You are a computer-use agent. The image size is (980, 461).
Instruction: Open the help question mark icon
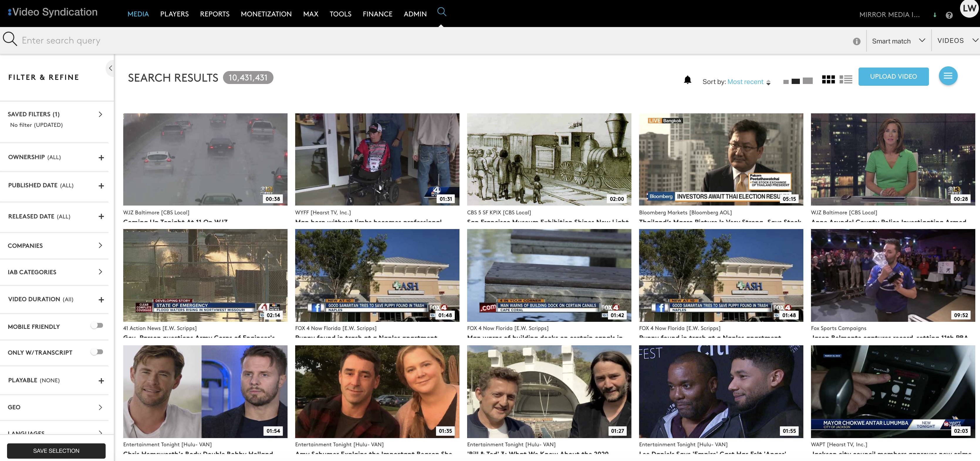[949, 15]
